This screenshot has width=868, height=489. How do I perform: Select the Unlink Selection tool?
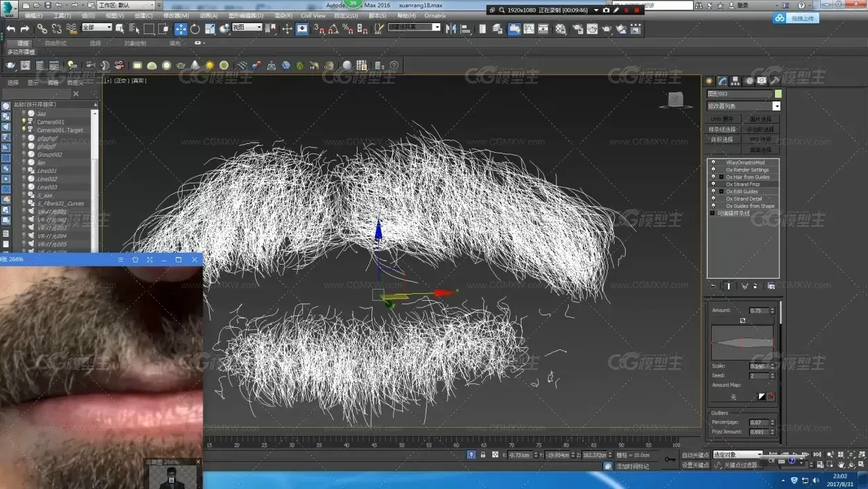point(56,28)
